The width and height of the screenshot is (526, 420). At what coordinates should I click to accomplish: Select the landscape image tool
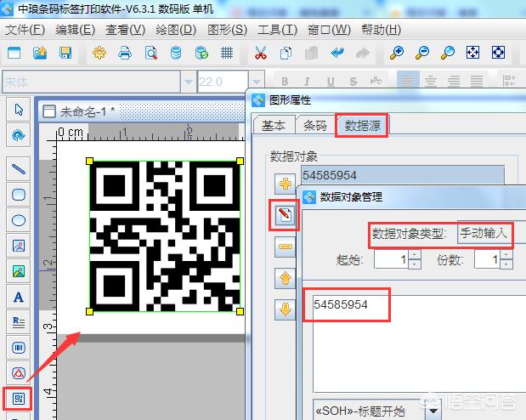click(x=19, y=271)
